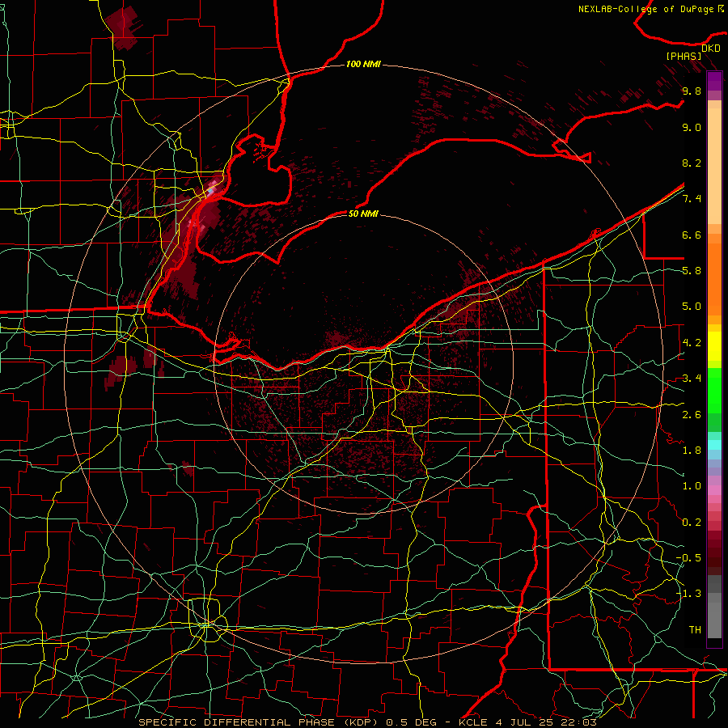728x728 pixels.
Task: Select the 4.2 legend value
Action: point(692,343)
